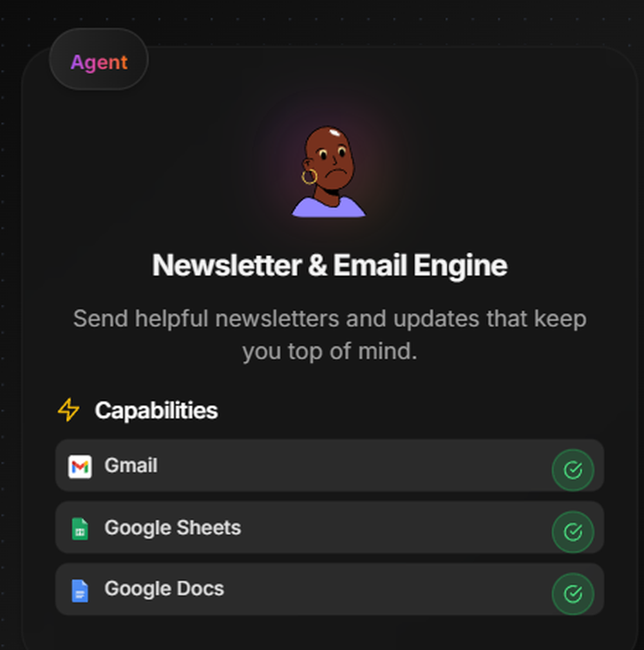Click the gold earring on avatar
The width and height of the screenshot is (644, 650).
(x=309, y=176)
